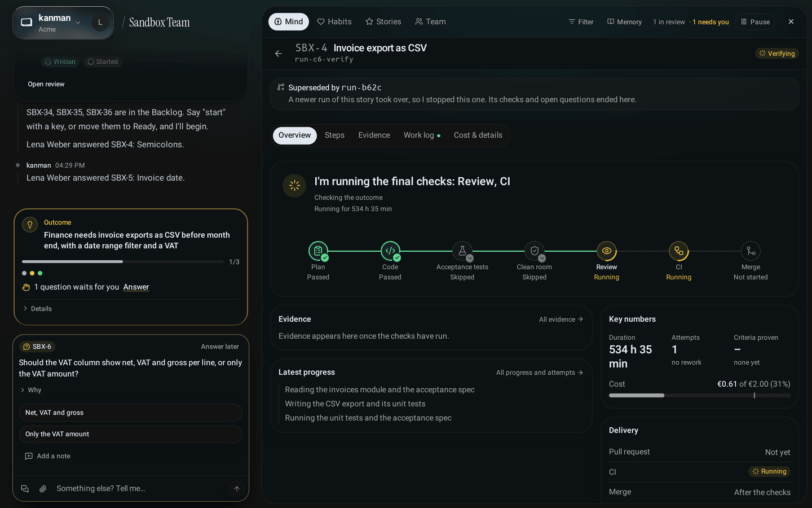Image resolution: width=812 pixels, height=508 pixels.
Task: Pause the run with the Pause button
Action: coord(756,22)
